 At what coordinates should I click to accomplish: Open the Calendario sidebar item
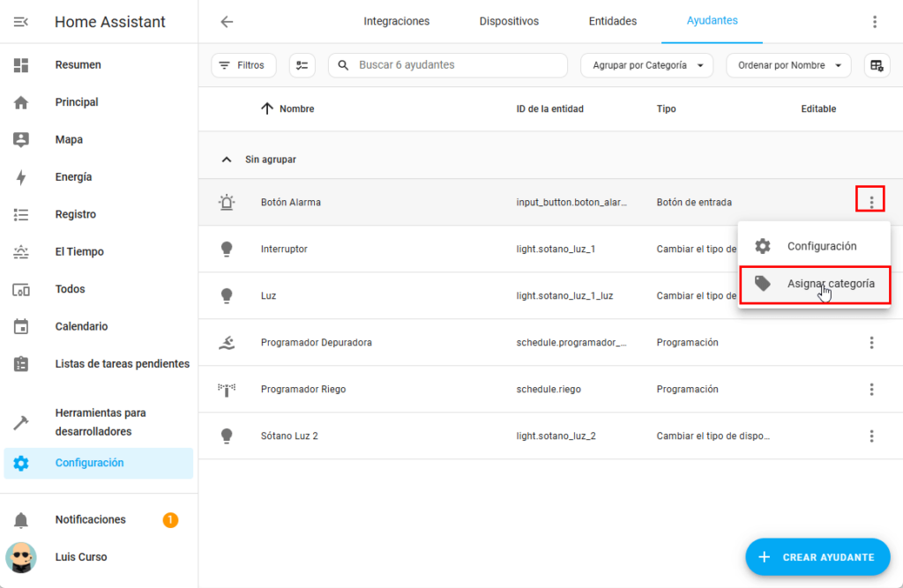[x=81, y=326]
